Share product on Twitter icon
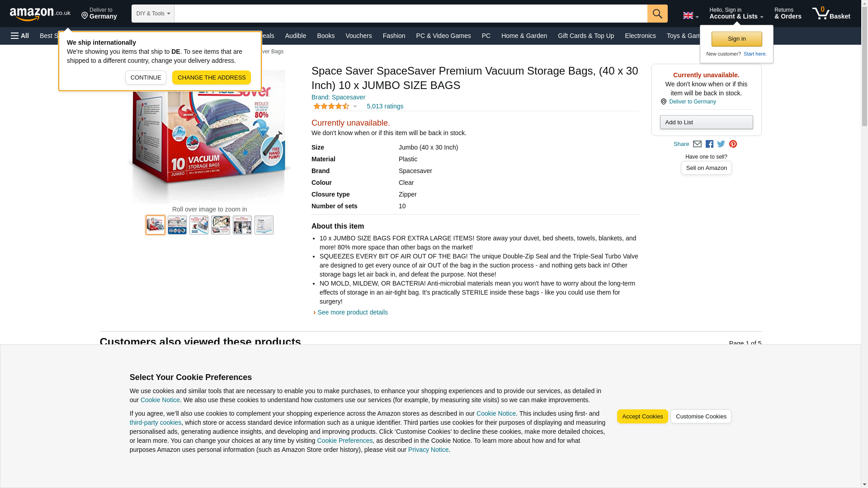 721,144
